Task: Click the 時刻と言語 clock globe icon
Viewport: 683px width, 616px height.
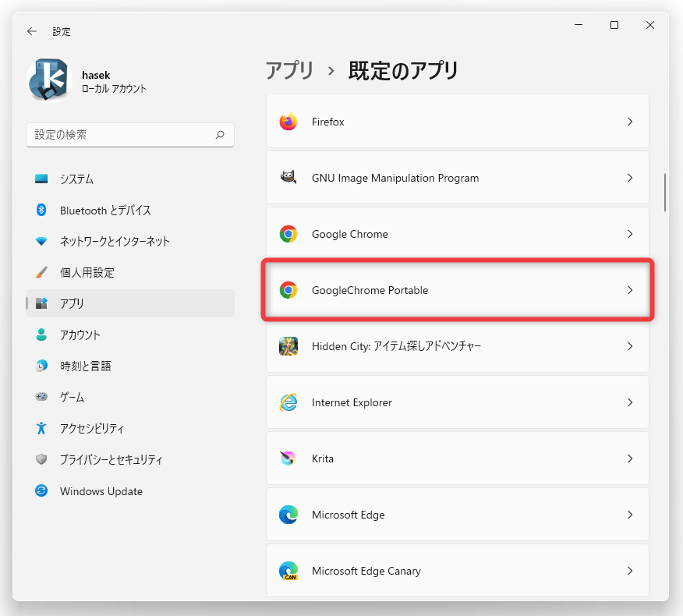Action: coord(41,366)
